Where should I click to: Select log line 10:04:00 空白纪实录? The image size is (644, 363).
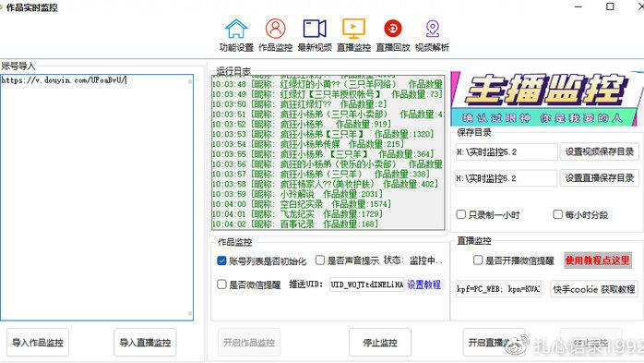point(302,204)
